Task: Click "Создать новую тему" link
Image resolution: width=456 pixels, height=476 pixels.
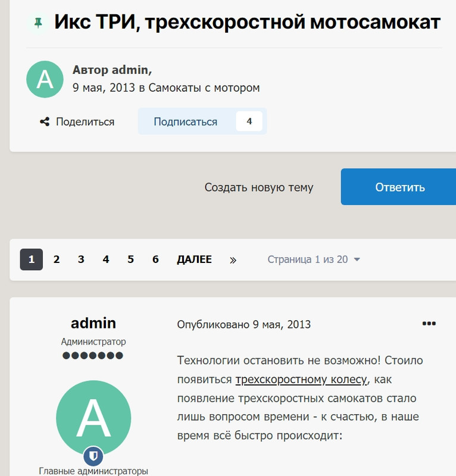Action: pyautogui.click(x=259, y=187)
